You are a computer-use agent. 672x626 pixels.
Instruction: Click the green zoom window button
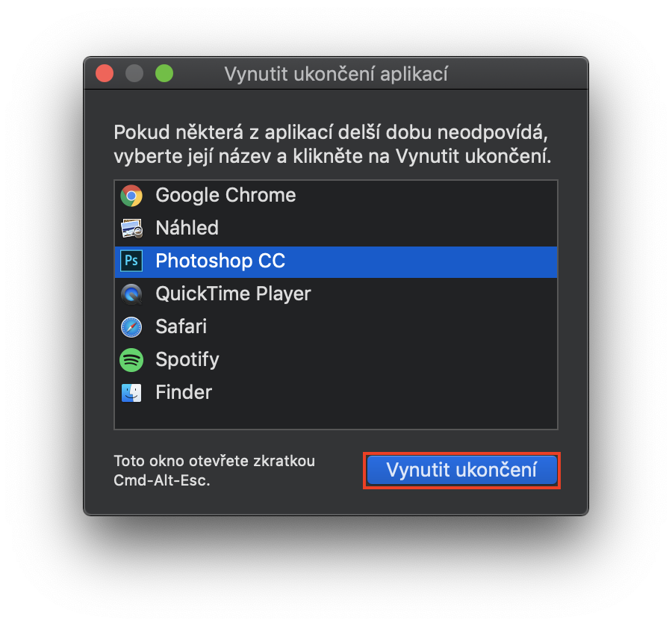164,74
